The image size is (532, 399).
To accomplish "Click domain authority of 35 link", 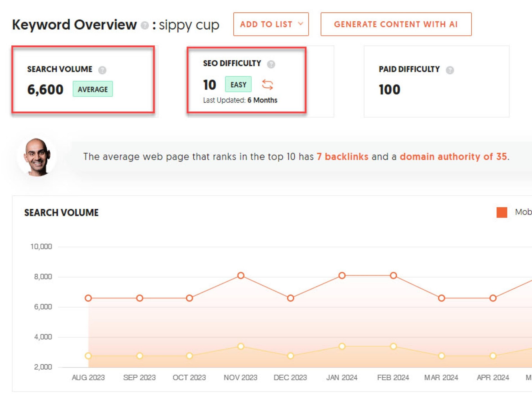I will point(453,157).
